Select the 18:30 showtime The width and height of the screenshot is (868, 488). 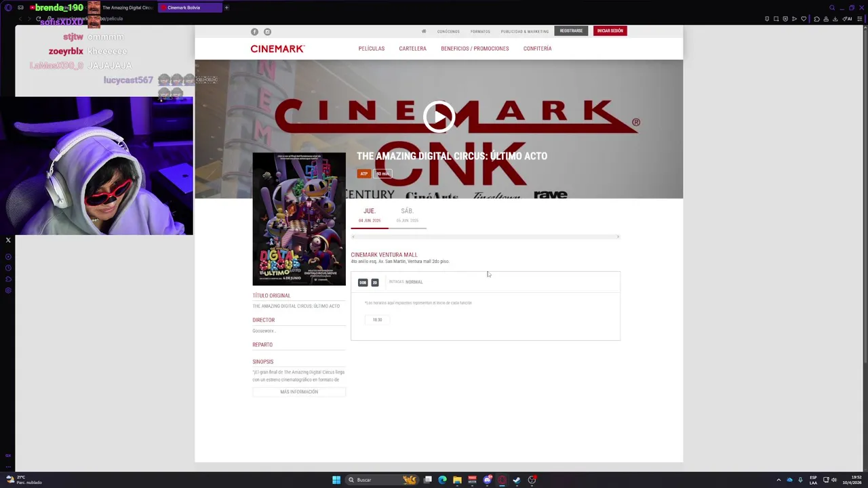tap(377, 320)
